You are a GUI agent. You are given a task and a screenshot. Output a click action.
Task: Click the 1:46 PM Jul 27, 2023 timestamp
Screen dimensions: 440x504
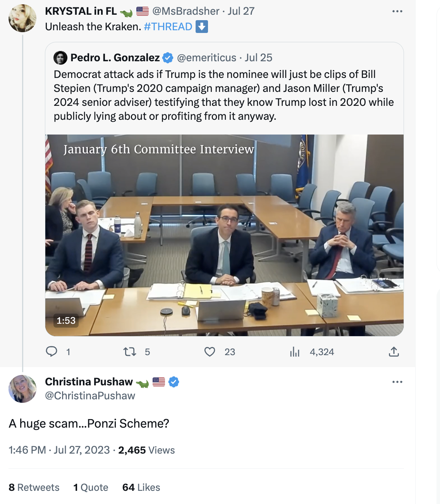tap(59, 450)
